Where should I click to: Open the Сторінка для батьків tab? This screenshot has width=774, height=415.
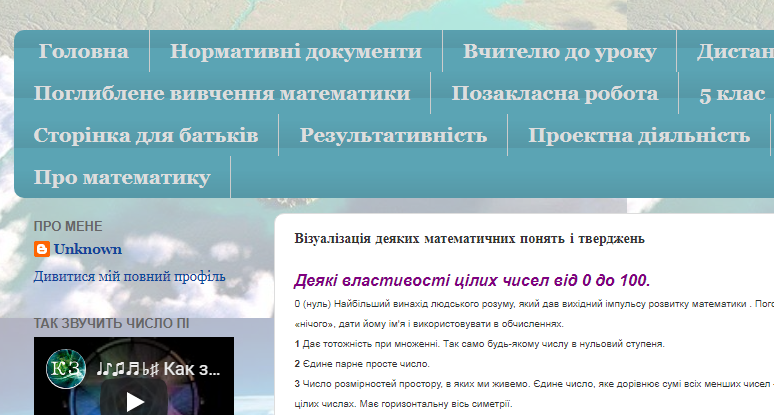(x=146, y=135)
